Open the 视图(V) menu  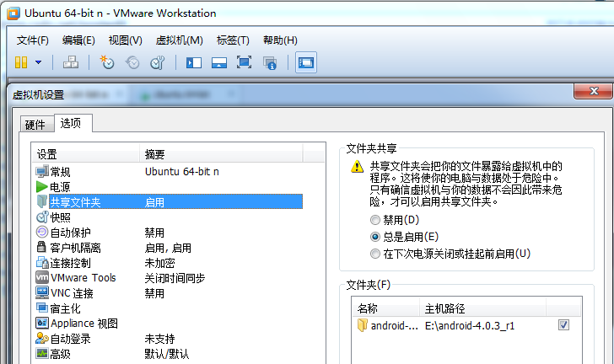click(126, 40)
